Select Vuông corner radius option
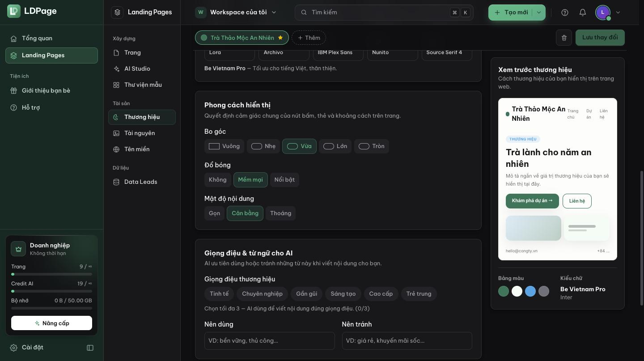Image resolution: width=644 pixels, height=361 pixels. point(225,146)
